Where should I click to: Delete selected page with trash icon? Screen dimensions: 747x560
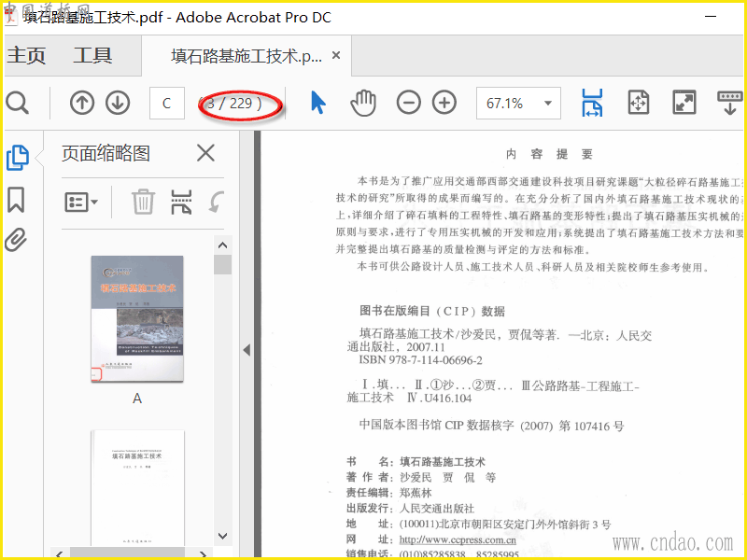pyautogui.click(x=143, y=202)
